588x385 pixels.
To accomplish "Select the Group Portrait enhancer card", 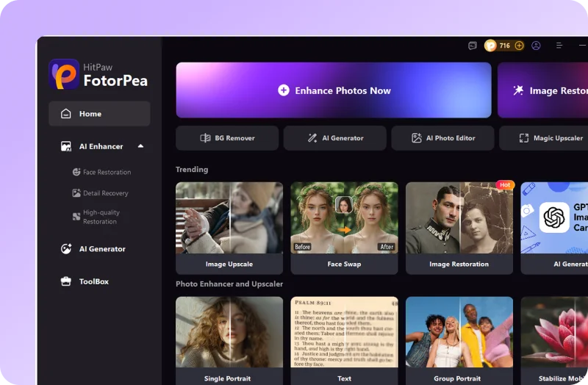I will [x=459, y=340].
